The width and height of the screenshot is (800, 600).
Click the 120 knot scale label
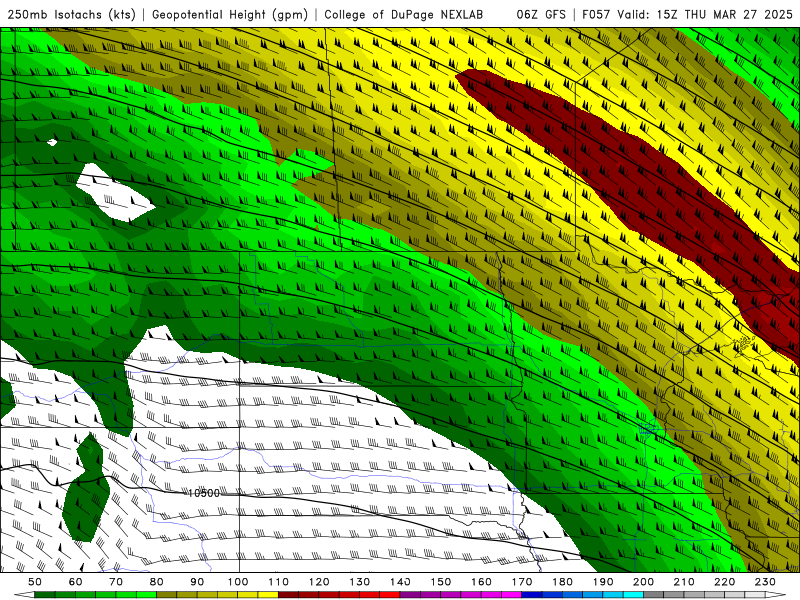pyautogui.click(x=319, y=582)
